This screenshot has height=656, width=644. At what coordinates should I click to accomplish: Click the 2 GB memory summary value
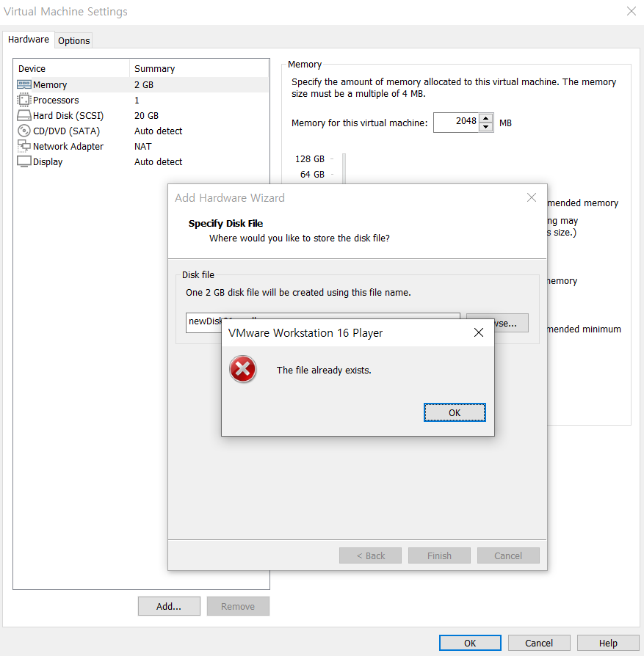coord(144,84)
